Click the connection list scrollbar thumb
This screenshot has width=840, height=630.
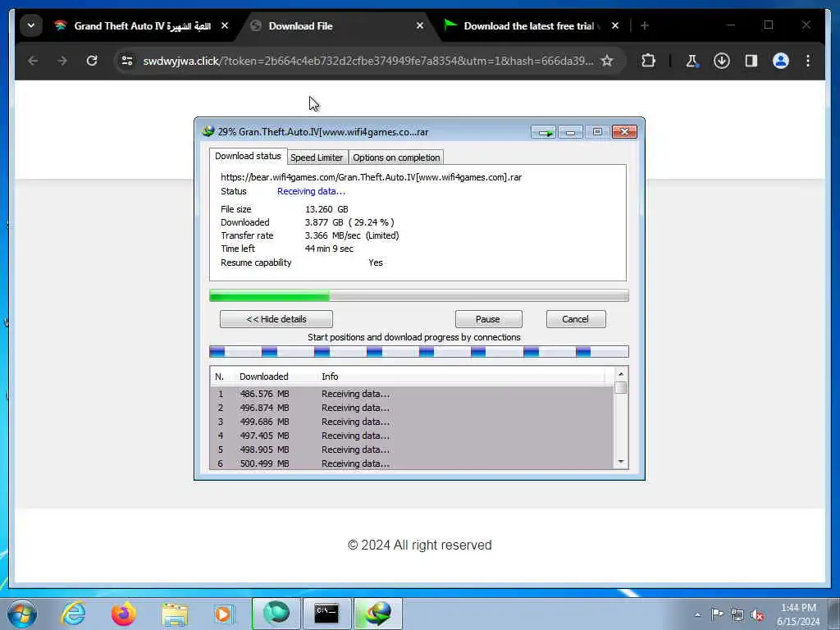[x=620, y=387]
